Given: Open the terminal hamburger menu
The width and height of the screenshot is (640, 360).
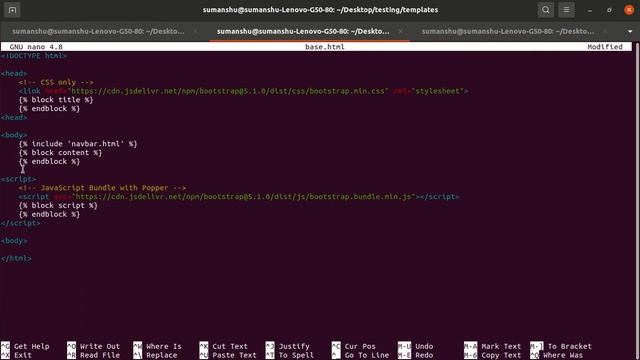Looking at the screenshot, I should [x=567, y=10].
